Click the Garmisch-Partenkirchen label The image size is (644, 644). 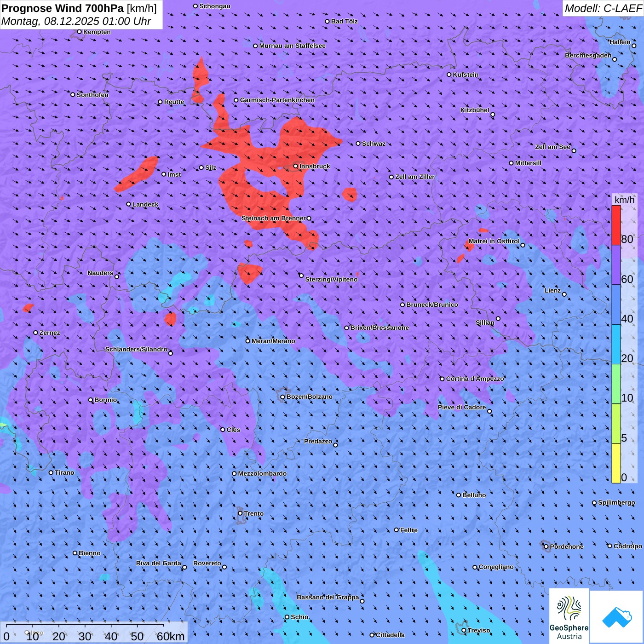click(x=277, y=100)
